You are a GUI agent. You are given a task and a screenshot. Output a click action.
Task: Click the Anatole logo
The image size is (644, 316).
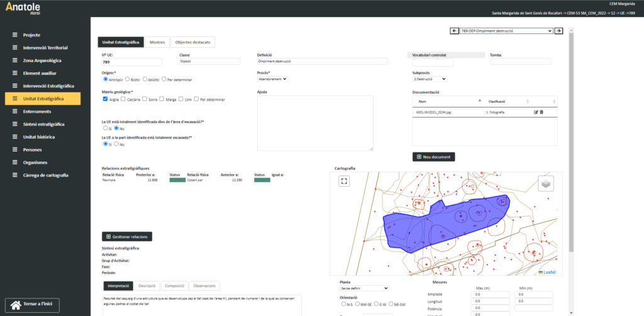(x=23, y=8)
